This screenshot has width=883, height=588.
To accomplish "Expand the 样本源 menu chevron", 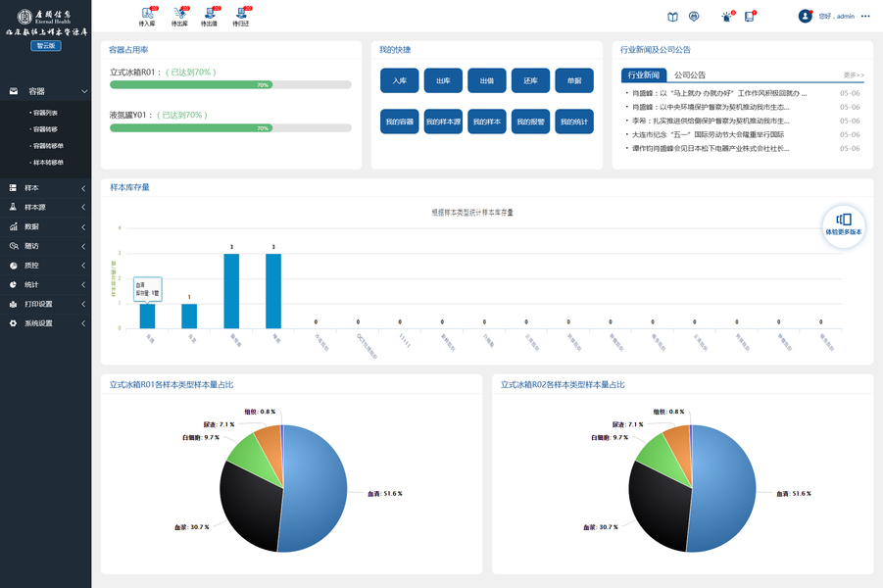I will click(83, 207).
